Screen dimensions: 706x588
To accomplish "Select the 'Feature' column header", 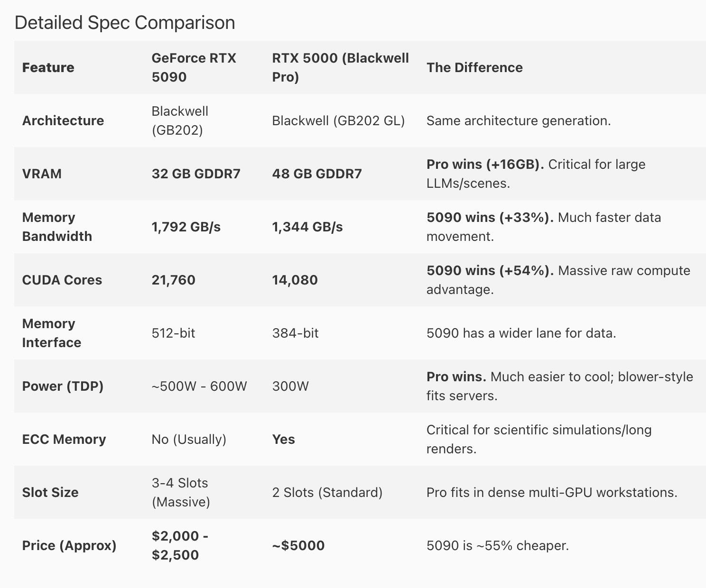I will coord(48,67).
